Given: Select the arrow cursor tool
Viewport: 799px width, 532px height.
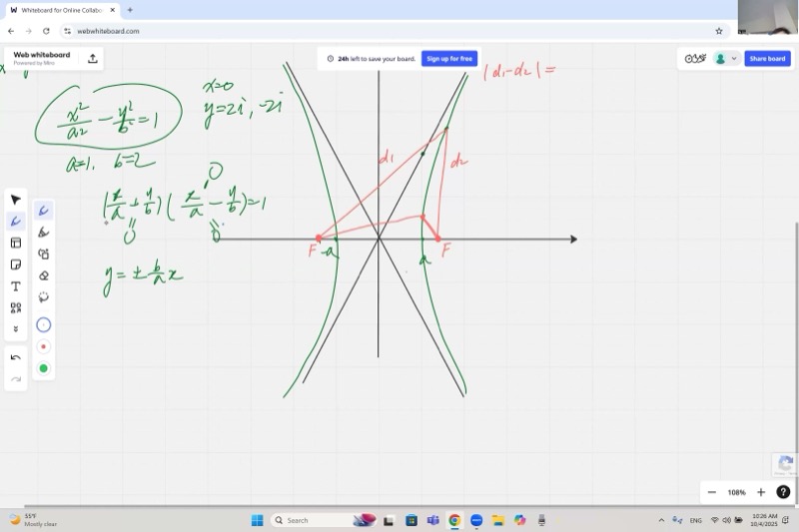Looking at the screenshot, I should click(x=16, y=200).
